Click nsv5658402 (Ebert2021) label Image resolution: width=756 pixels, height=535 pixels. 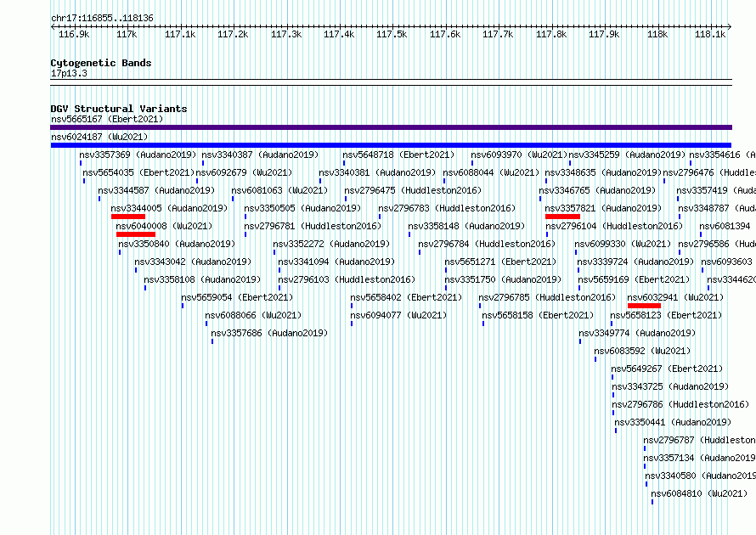pos(406,297)
